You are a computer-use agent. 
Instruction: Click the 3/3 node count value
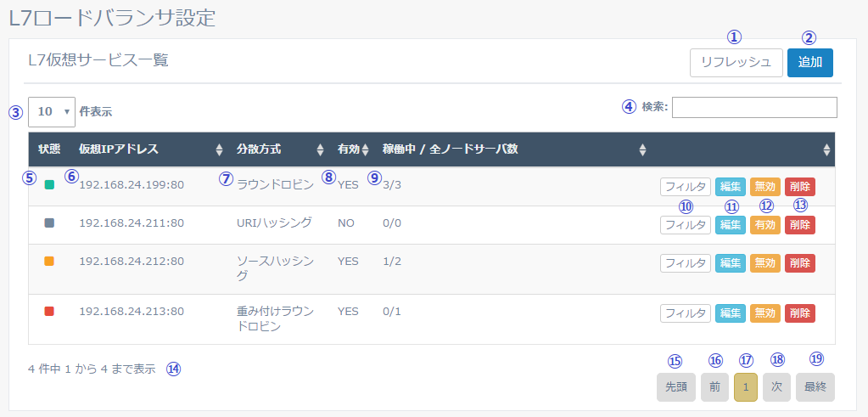click(391, 184)
